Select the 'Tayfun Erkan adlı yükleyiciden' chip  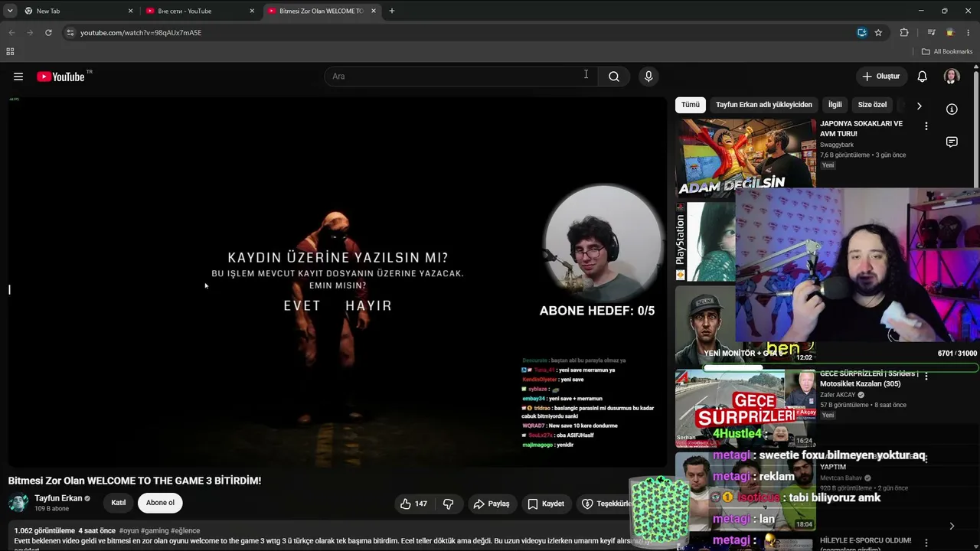(x=764, y=105)
